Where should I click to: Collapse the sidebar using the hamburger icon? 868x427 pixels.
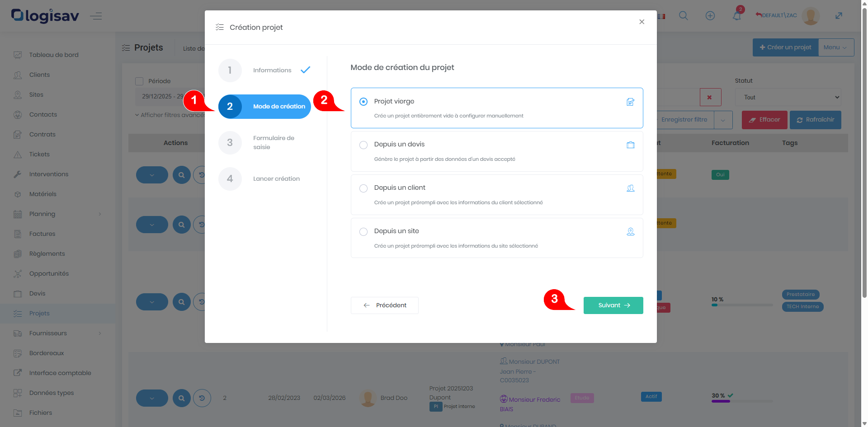(96, 17)
